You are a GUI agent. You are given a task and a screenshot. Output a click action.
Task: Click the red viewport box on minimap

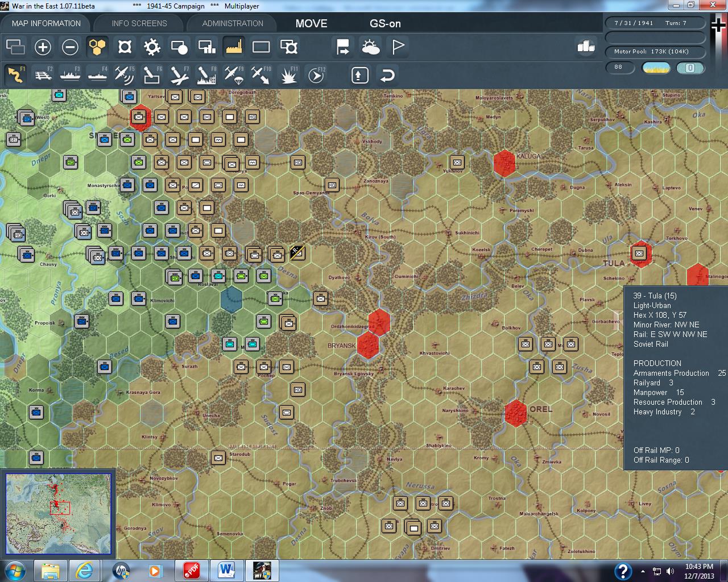click(x=60, y=508)
